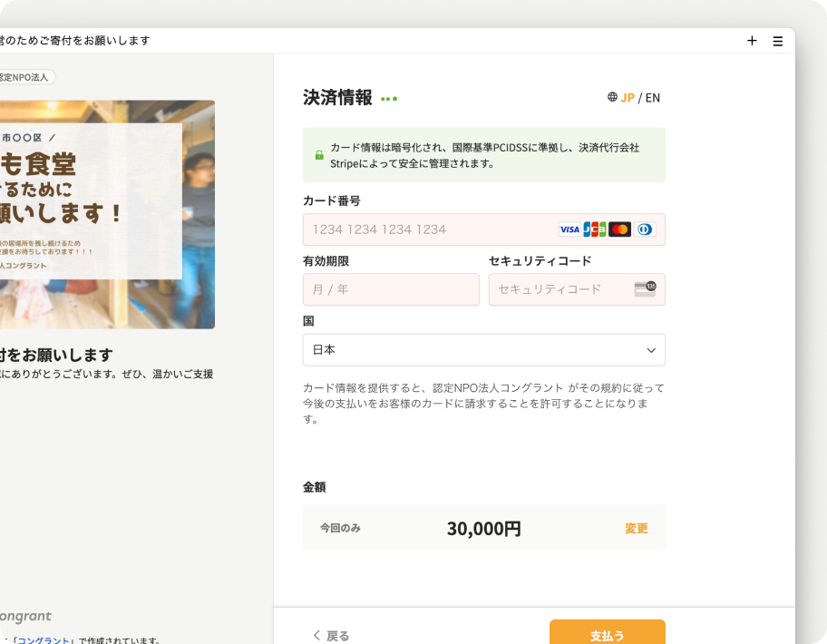The height and width of the screenshot is (644, 827).
Task: Click the JCB card logo
Action: [595, 229]
